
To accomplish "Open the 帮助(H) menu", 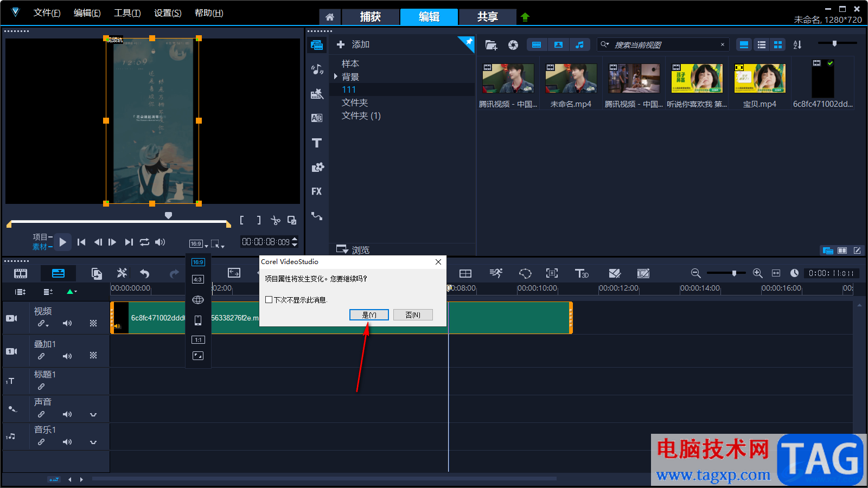I will pos(209,12).
